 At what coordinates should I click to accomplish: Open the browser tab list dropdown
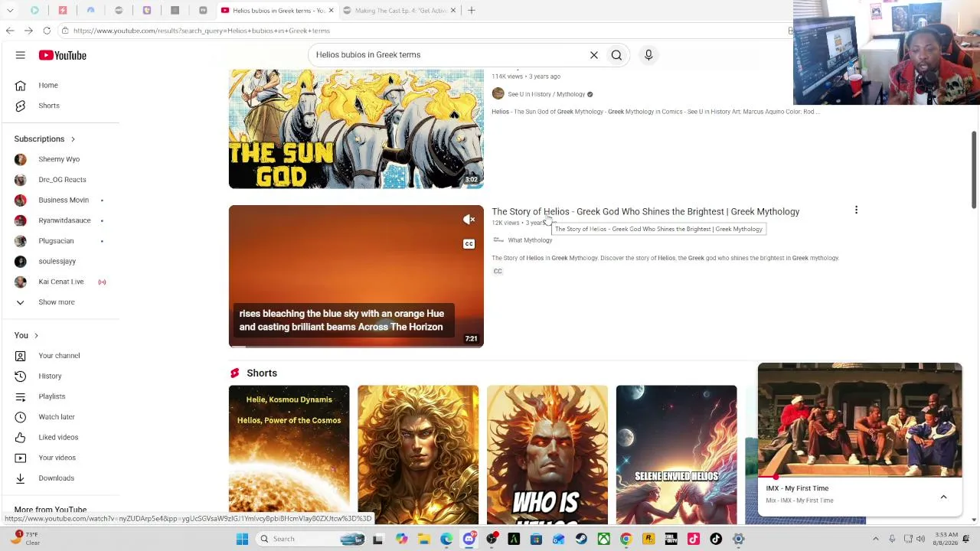coord(10,11)
